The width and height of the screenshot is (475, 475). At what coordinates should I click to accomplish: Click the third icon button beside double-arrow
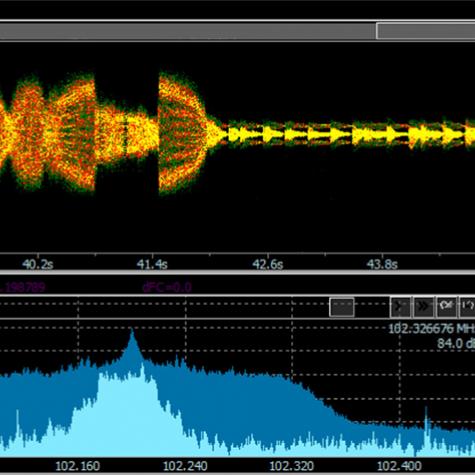[446, 306]
